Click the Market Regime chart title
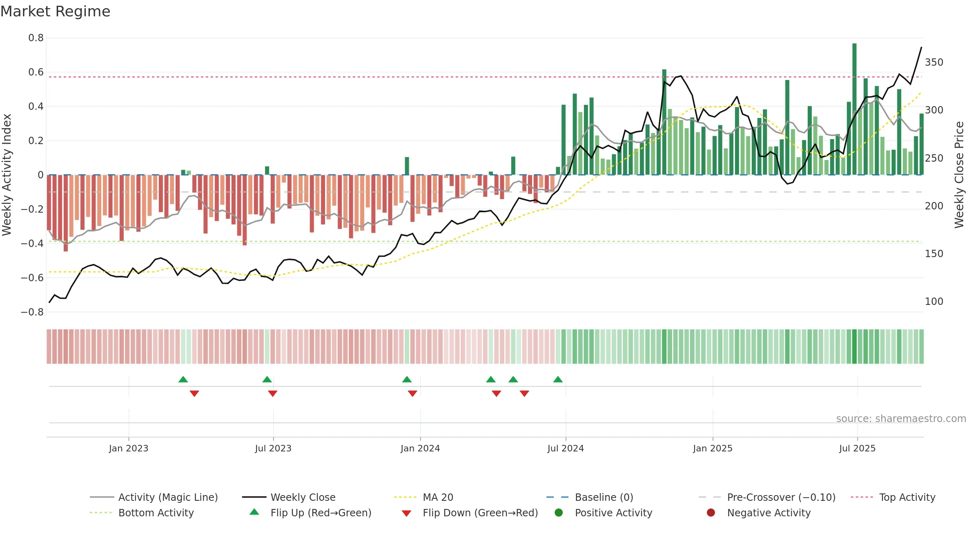Screen dimensions: 980x551 coord(55,11)
